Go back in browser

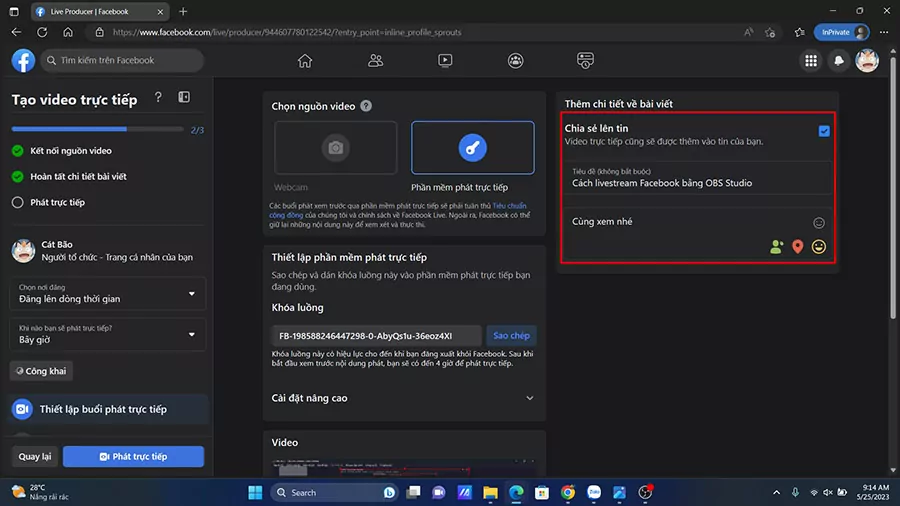click(16, 32)
